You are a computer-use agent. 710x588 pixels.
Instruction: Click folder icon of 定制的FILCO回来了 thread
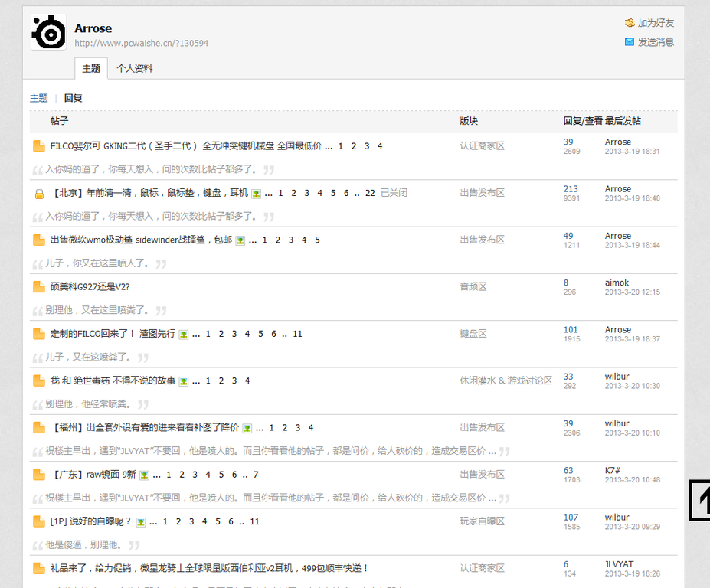[x=39, y=334]
